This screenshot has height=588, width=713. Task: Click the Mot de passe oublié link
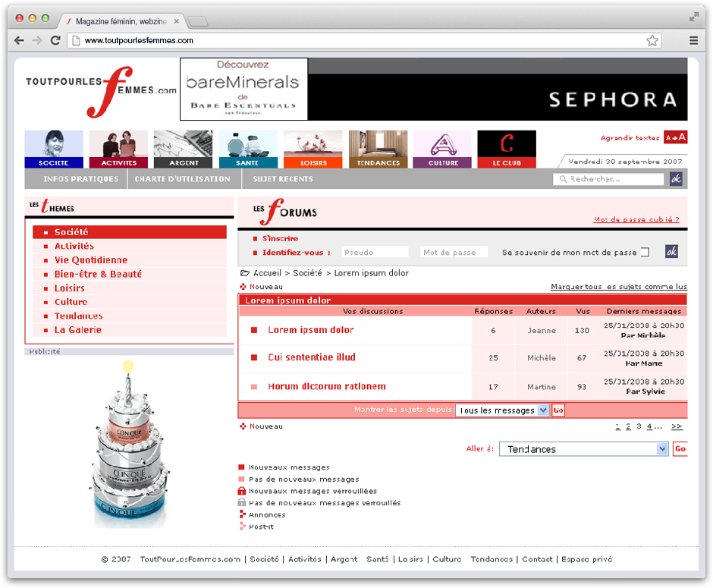click(636, 219)
